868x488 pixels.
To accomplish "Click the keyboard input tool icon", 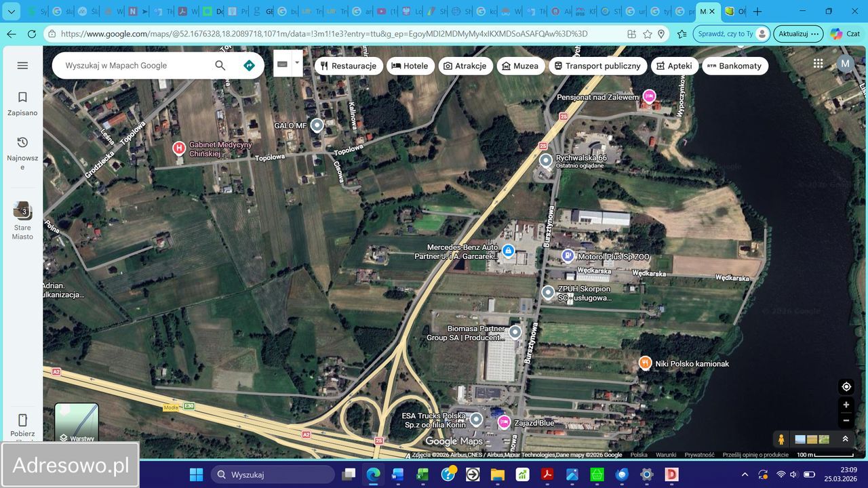I will pyautogui.click(x=283, y=64).
